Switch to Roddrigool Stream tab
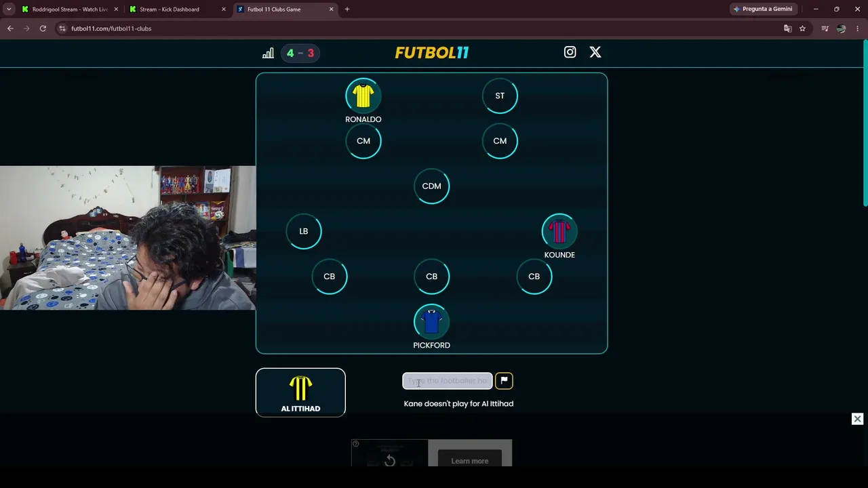This screenshot has height=488, width=868. (70, 9)
